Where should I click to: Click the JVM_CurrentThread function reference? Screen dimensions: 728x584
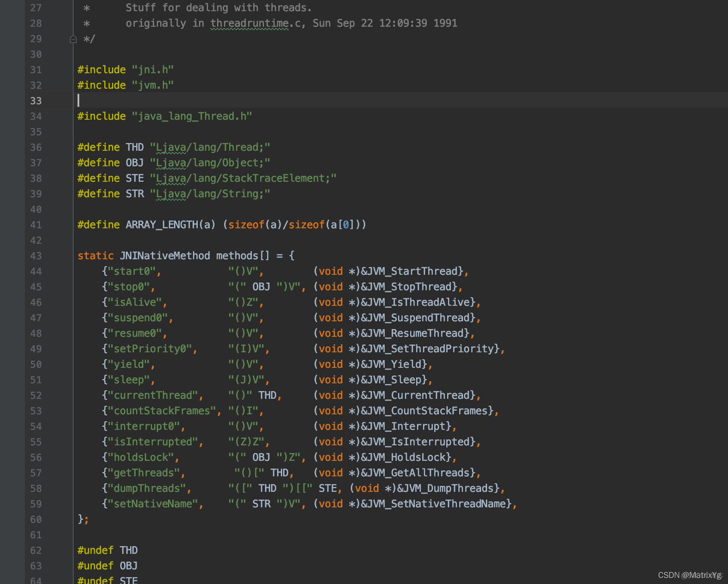pos(418,395)
